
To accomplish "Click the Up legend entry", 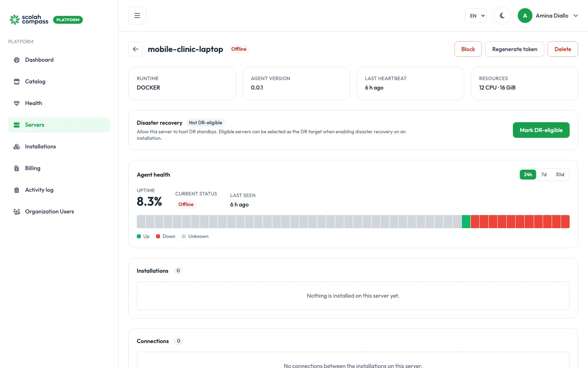I will pos(143,236).
